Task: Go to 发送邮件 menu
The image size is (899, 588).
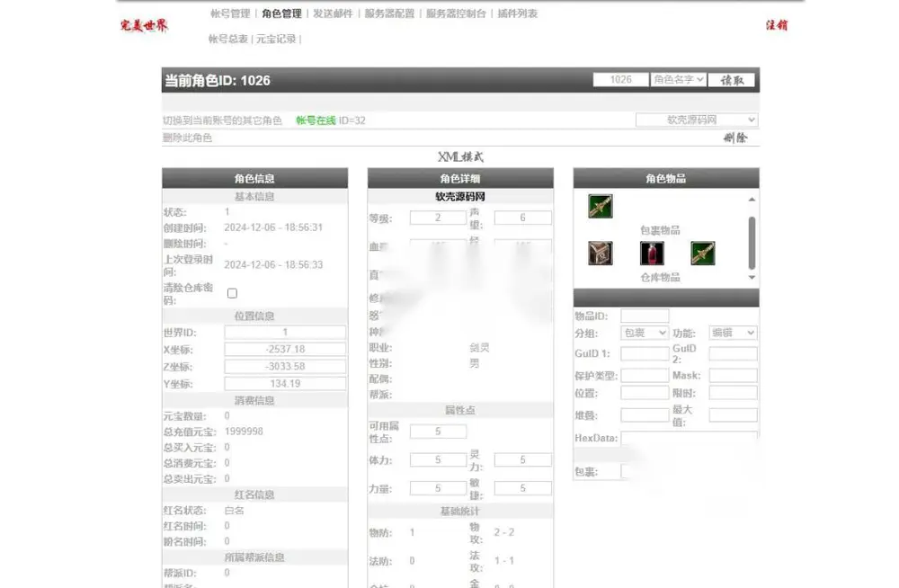Action: (x=333, y=13)
